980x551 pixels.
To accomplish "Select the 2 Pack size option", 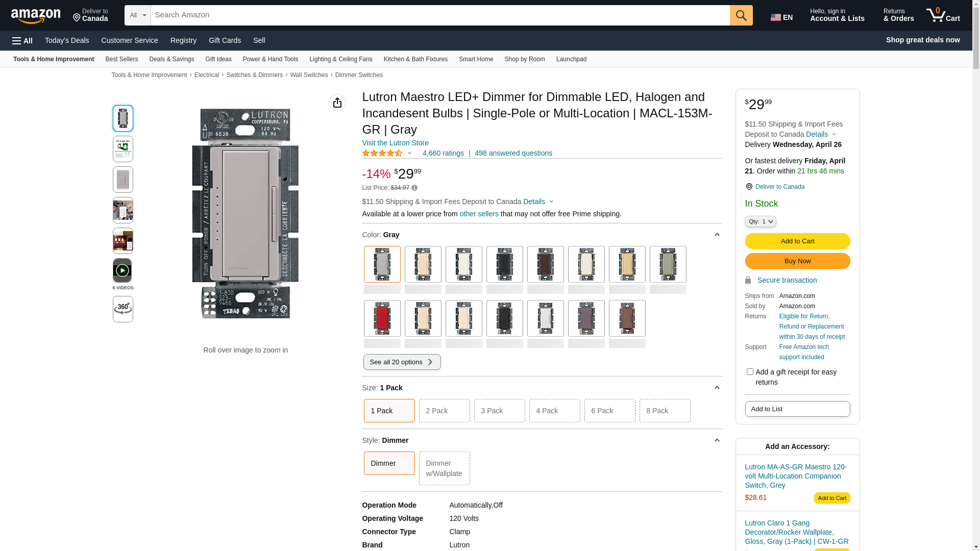I will (x=444, y=411).
